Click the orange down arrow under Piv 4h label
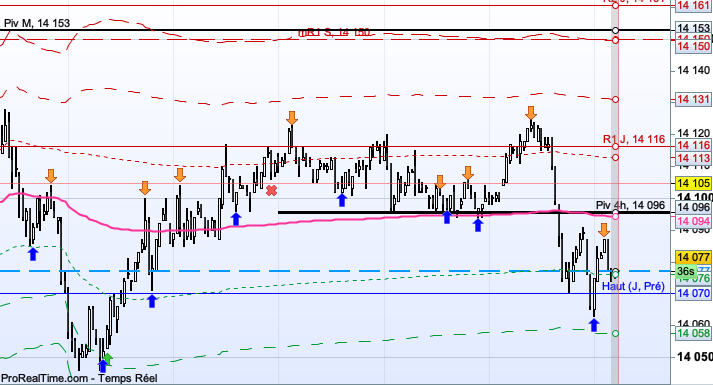 tap(603, 230)
